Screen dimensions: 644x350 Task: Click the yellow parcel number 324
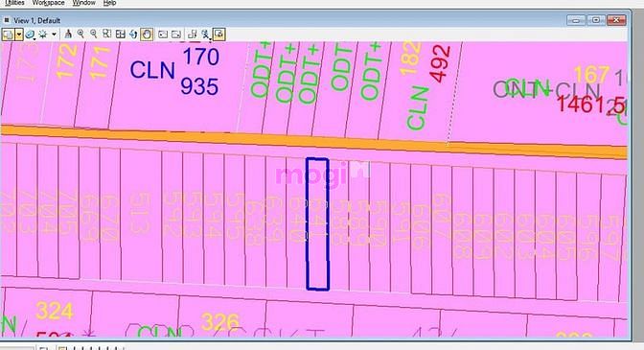coord(55,311)
